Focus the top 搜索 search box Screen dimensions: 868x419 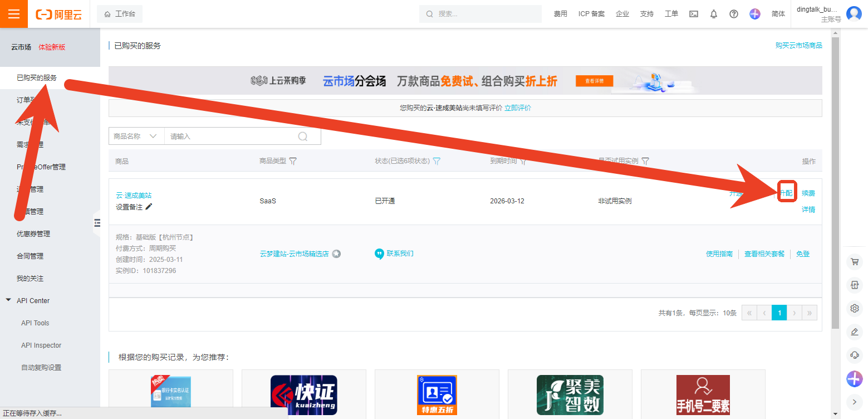pyautogui.click(x=480, y=14)
